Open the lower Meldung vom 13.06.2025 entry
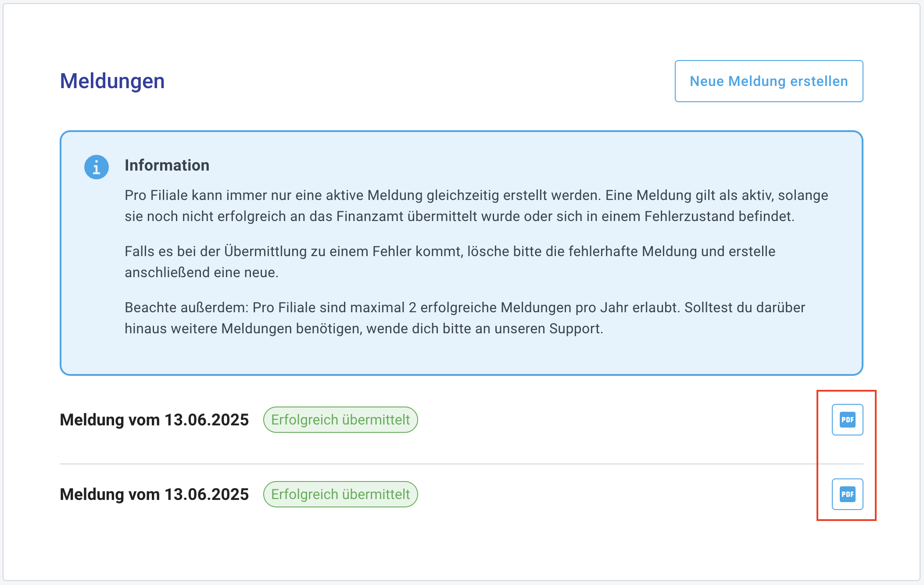 154,494
